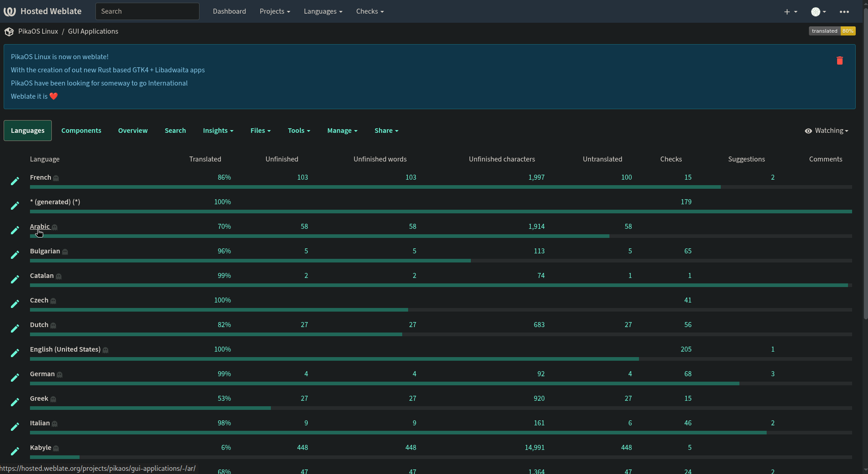Click English (United States) 205 checks count
This screenshot has height=474, width=868.
686,349
